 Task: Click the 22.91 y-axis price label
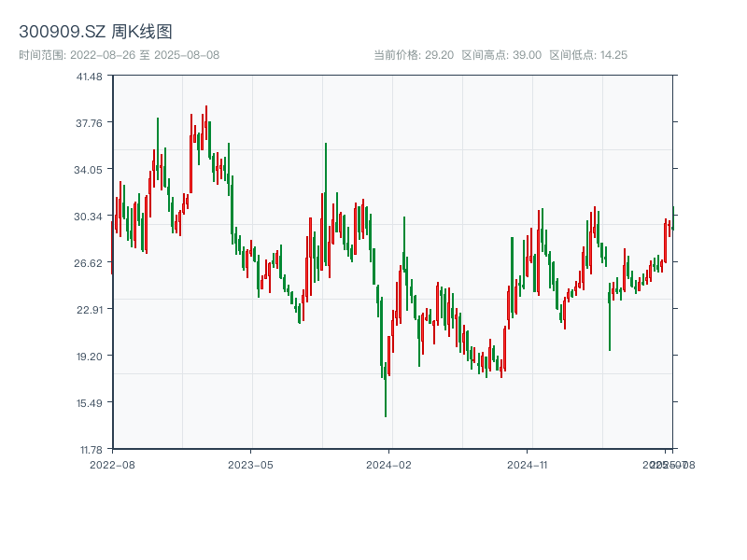pyautogui.click(x=91, y=310)
